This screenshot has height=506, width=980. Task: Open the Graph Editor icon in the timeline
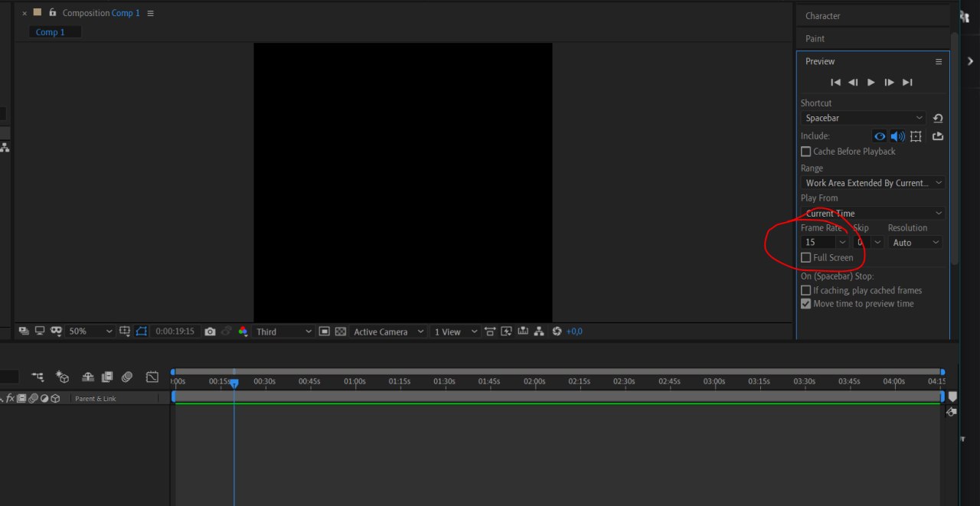152,377
